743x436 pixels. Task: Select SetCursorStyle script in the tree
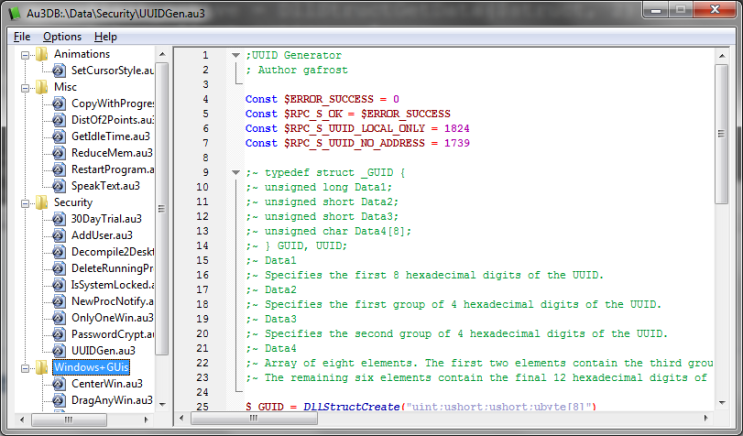(x=112, y=71)
